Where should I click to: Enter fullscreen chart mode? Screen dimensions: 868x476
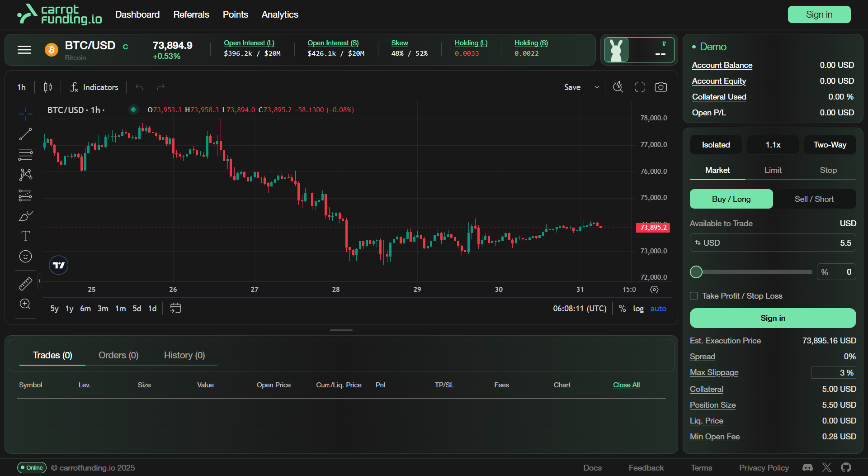[640, 87]
